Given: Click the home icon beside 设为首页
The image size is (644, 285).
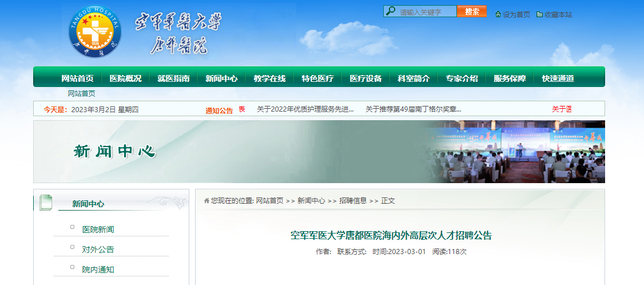Looking at the screenshot, I should coord(498,14).
